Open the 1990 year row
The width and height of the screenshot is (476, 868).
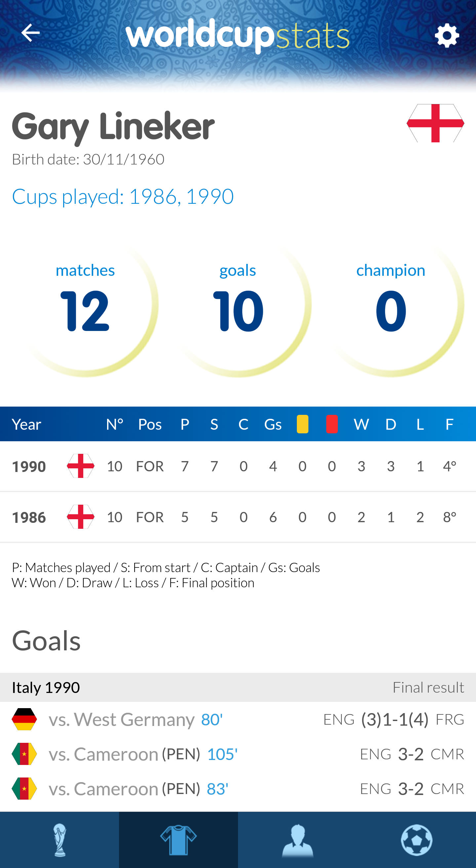click(29, 467)
